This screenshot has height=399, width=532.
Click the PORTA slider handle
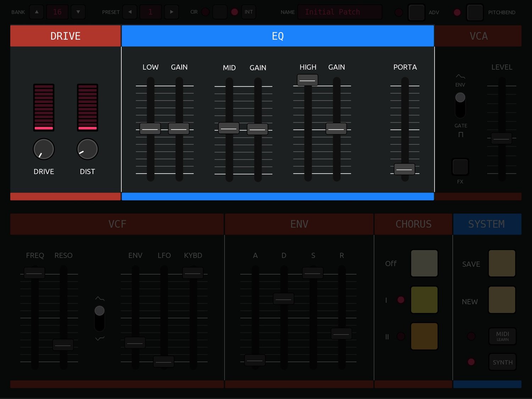click(404, 169)
